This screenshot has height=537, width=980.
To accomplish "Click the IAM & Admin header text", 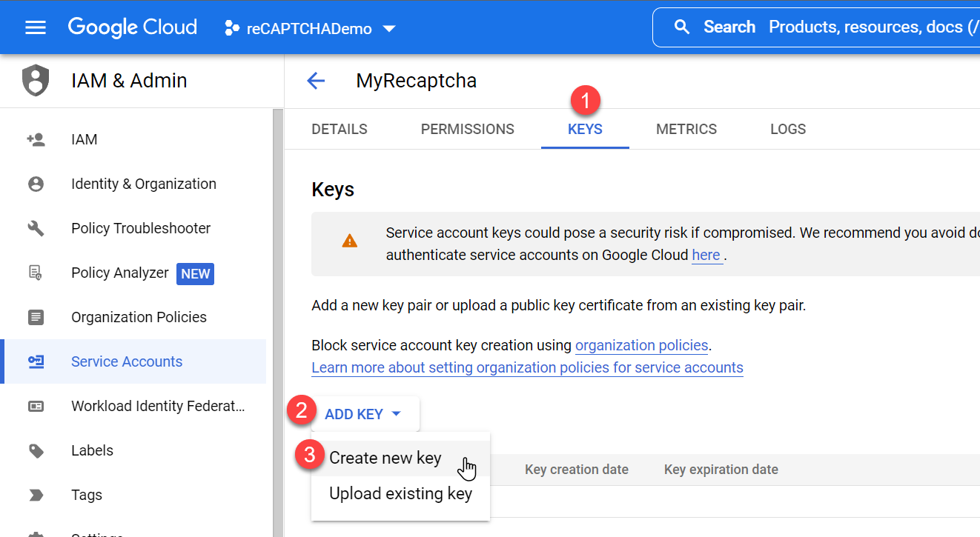I will point(129,81).
